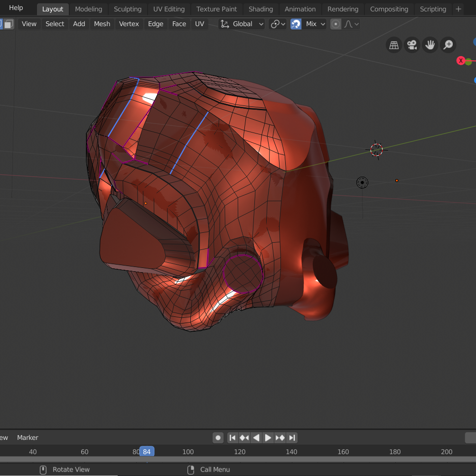
Task: Jump to timeline start
Action: click(233, 438)
